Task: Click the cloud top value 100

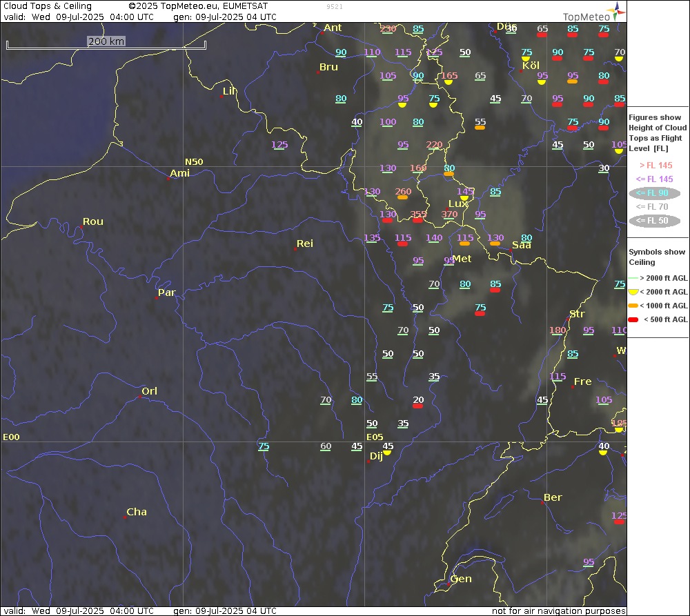Action: pos(388,122)
